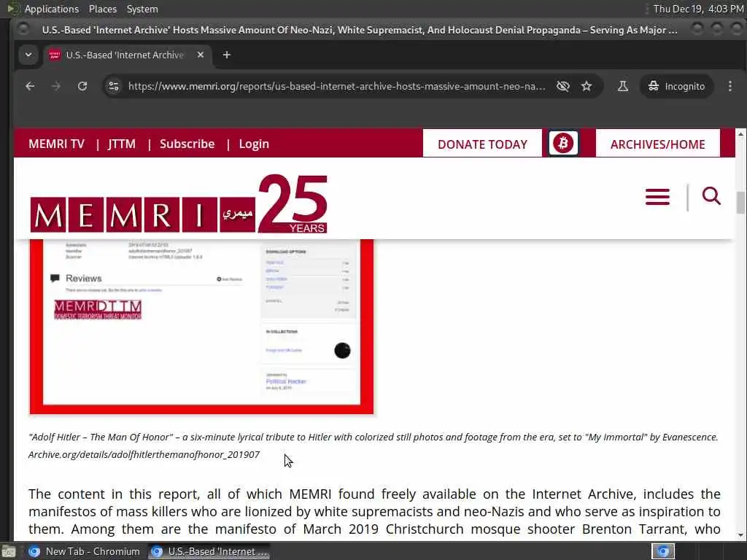747x560 pixels.
Task: Select the U.S.-Based 'Internet Archive' tab
Action: click(x=126, y=55)
